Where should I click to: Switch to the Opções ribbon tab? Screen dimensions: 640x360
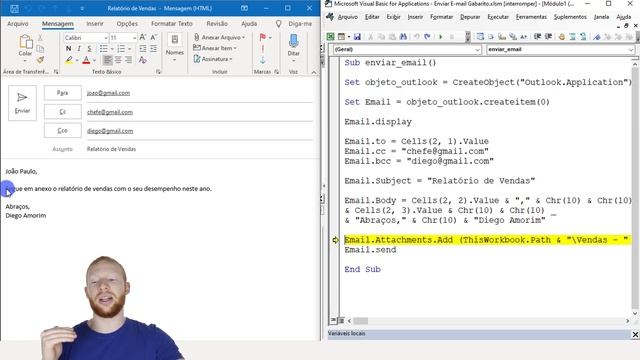(x=127, y=24)
